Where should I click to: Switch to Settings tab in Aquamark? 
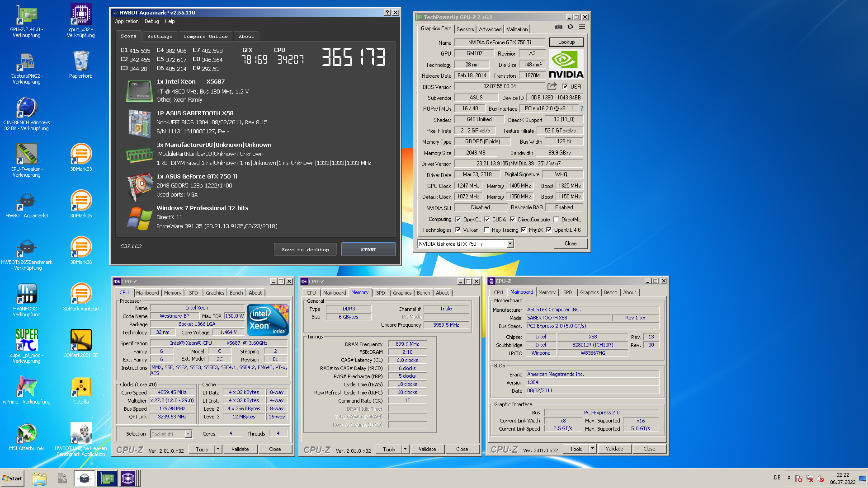(160, 36)
